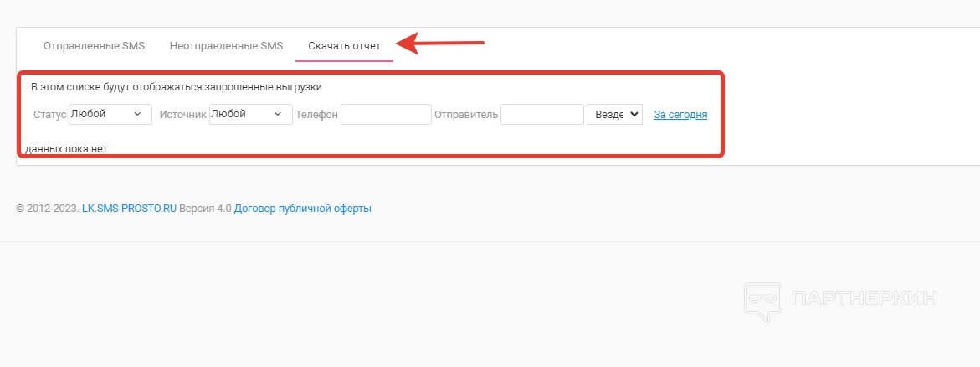The width and height of the screenshot is (980, 367).
Task: Click the 'В этом списке' description text
Action: 176,86
